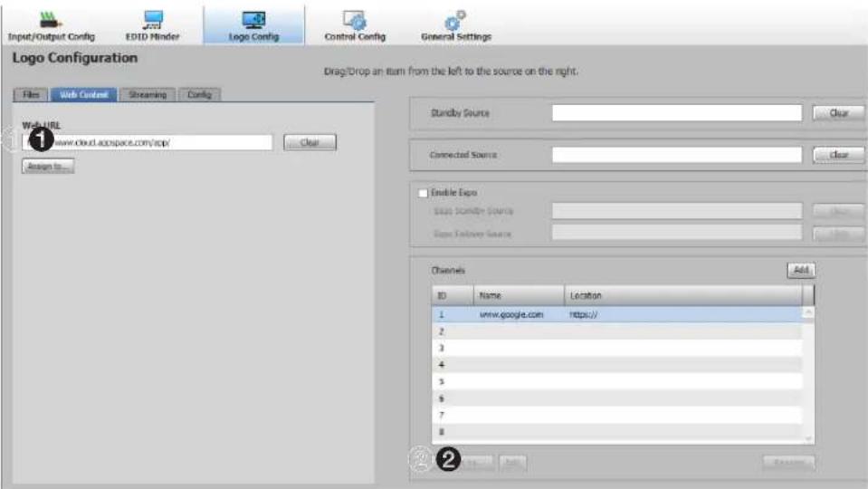868x489 pixels.
Task: Clear the Connected Source field
Action: (x=838, y=155)
